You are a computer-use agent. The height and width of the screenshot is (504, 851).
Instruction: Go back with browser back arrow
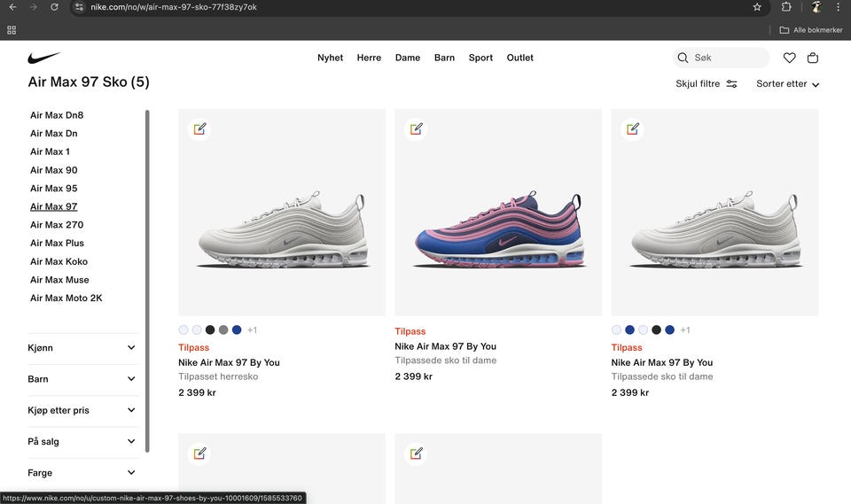pos(13,7)
